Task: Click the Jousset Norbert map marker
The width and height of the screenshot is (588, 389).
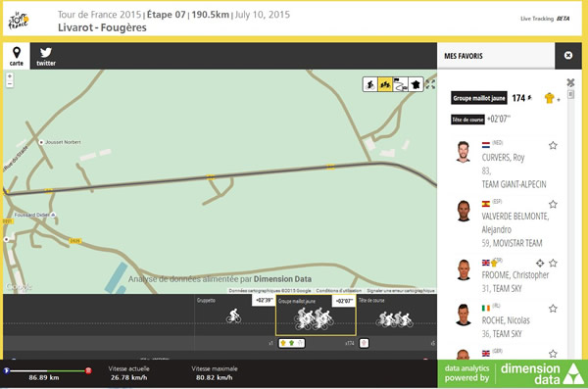Action: [41, 142]
